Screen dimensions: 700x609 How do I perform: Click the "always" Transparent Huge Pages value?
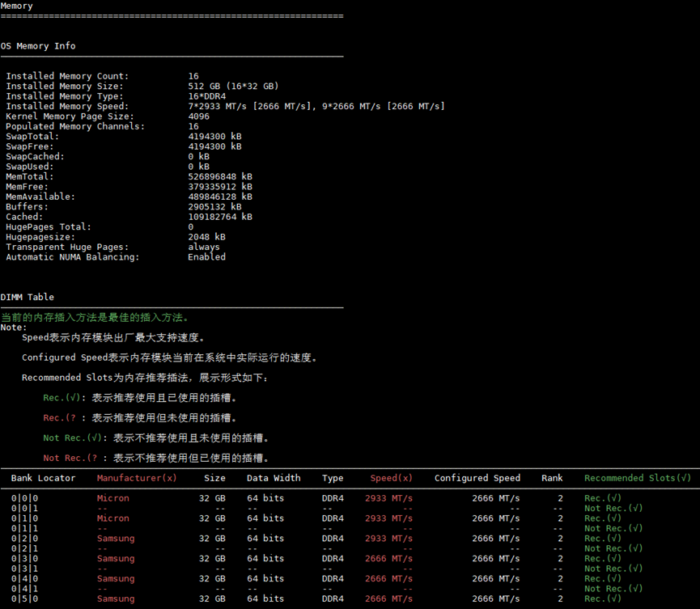[204, 247]
